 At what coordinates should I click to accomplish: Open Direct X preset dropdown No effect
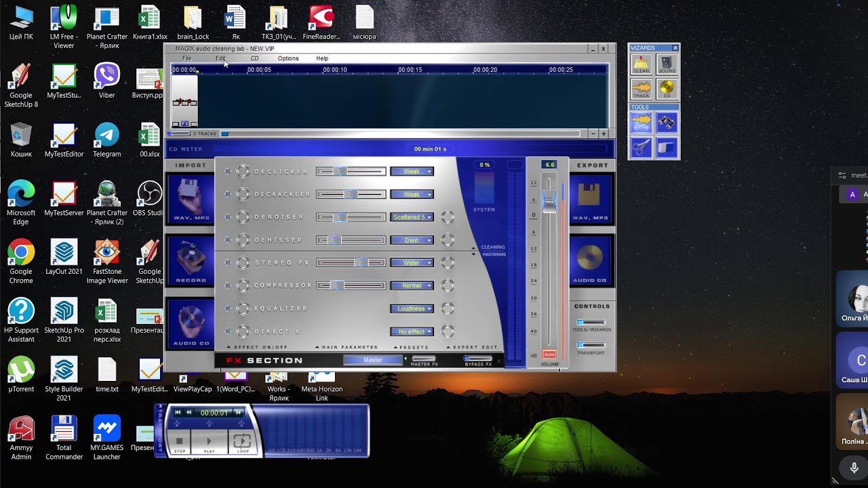(x=412, y=331)
